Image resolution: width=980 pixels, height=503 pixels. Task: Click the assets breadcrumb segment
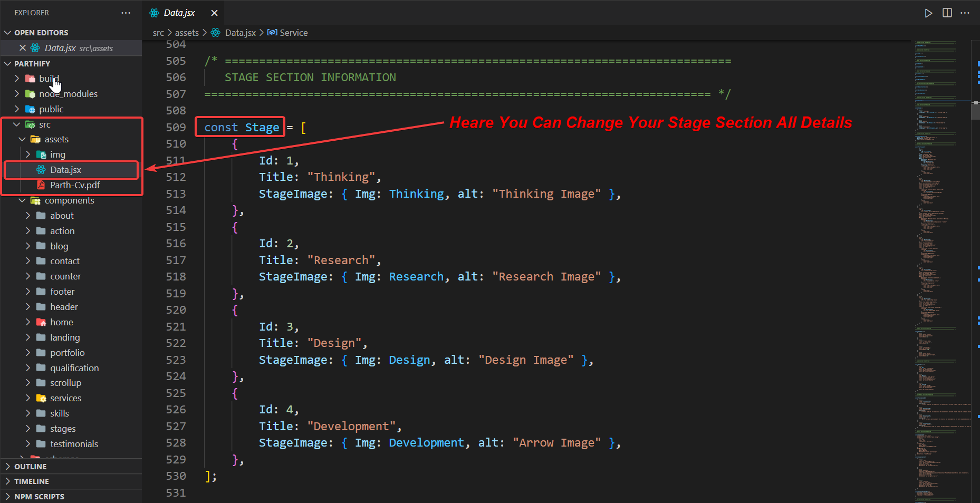tap(187, 33)
